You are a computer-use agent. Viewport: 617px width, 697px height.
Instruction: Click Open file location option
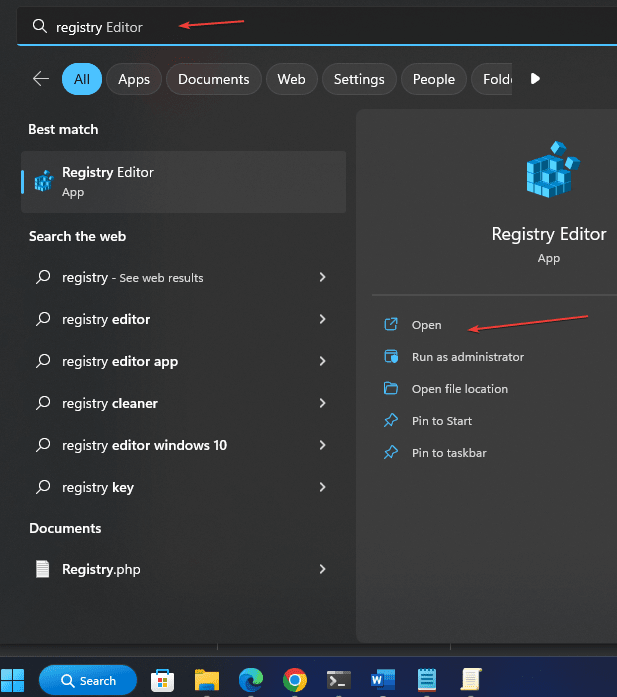click(459, 389)
